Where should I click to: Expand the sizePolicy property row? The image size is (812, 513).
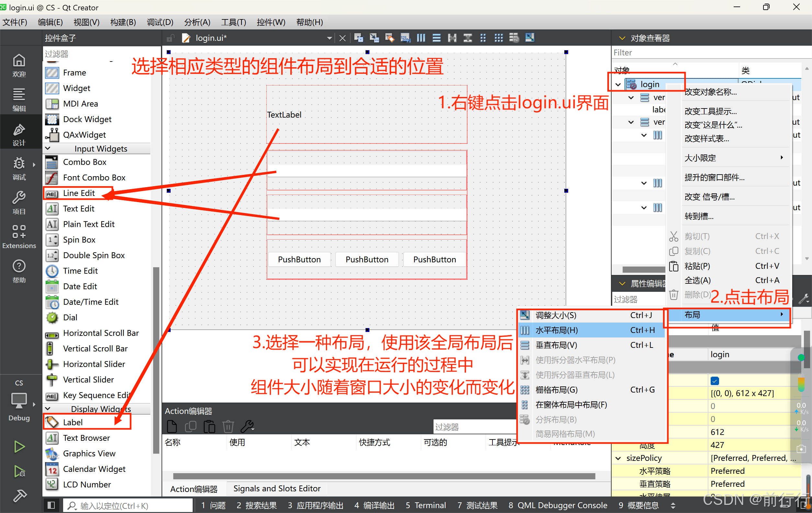point(618,458)
